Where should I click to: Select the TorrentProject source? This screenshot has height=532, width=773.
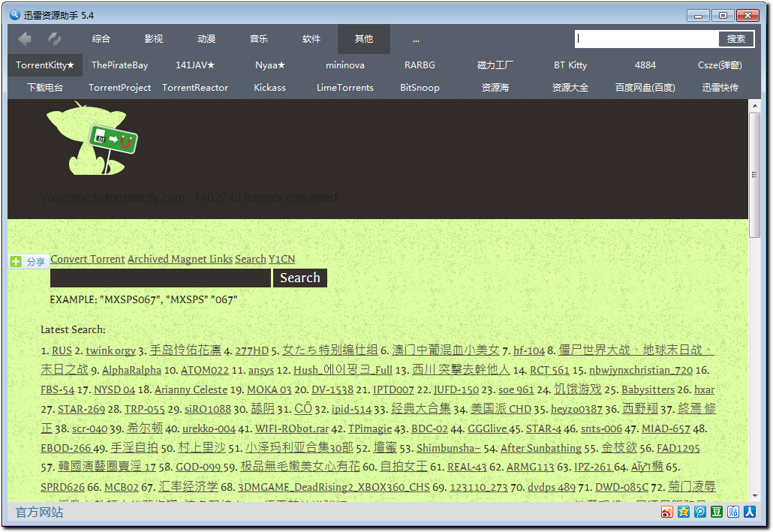point(120,88)
